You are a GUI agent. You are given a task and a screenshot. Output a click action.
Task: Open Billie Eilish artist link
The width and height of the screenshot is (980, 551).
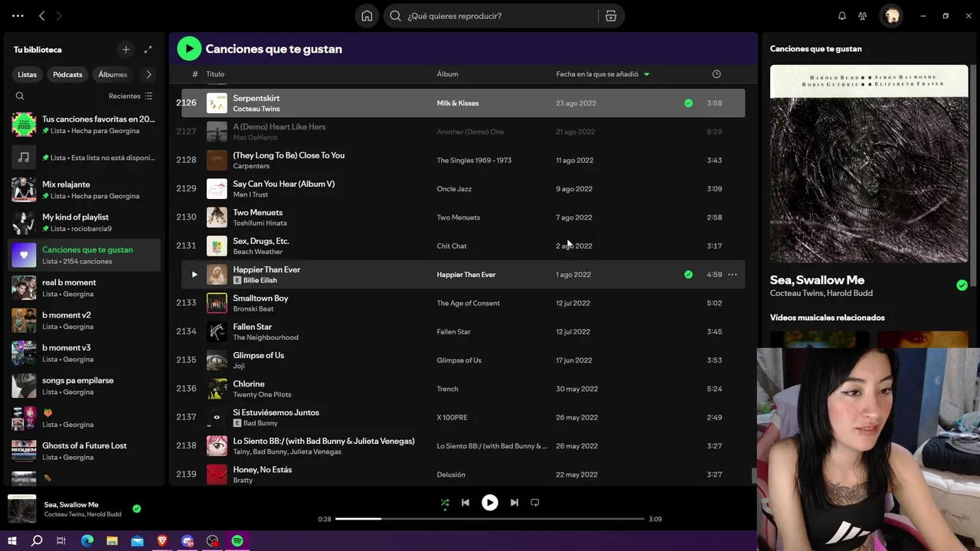click(x=260, y=280)
